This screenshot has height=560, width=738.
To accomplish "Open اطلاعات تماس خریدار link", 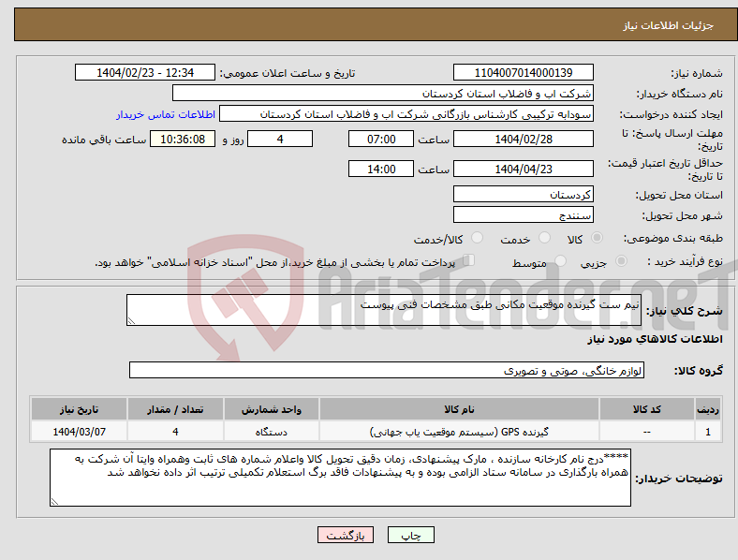I will pos(166,114).
